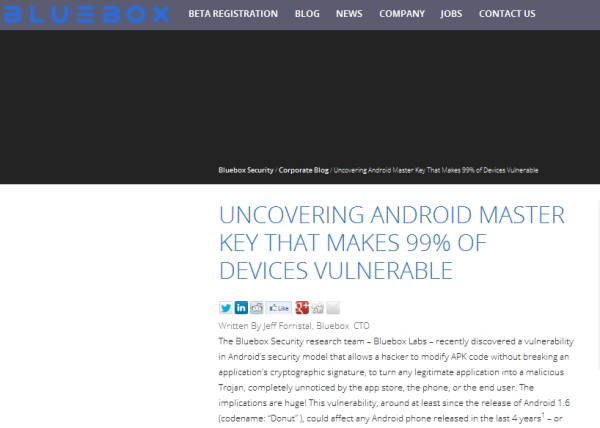Screen dimensions: 600x428
Task: Click Bluebox Security breadcrumb link
Action: pos(246,170)
